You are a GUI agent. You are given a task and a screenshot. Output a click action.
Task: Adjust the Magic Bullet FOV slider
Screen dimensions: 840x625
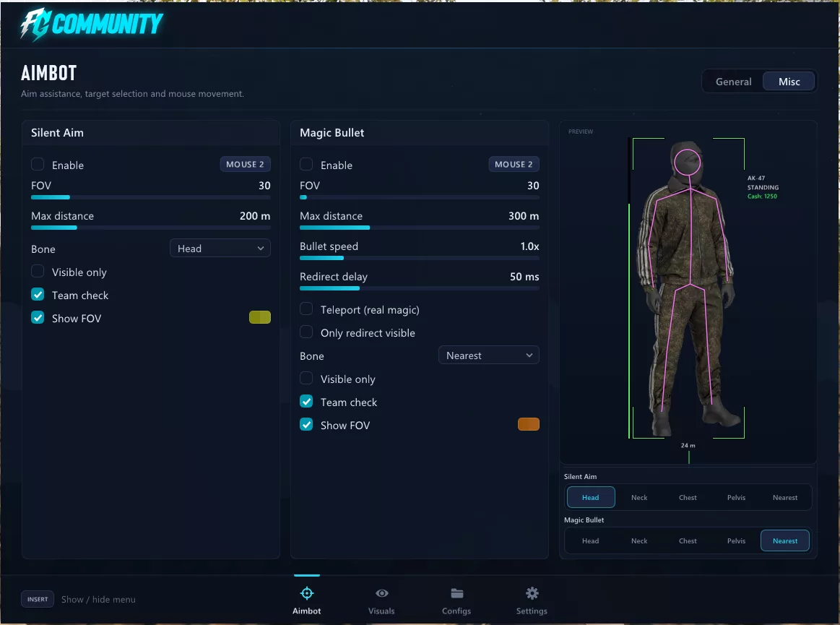[420, 197]
